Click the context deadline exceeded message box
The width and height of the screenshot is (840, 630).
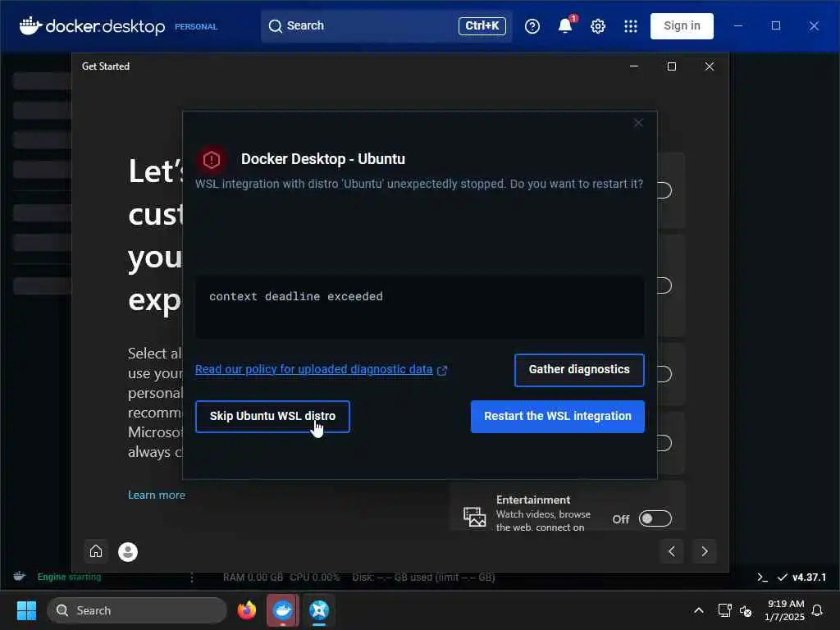419,307
